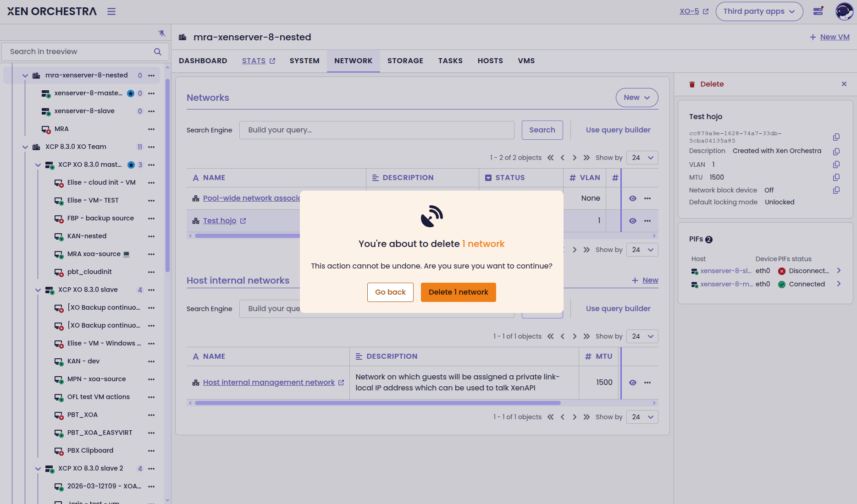The height and width of the screenshot is (504, 857).
Task: Click the pin icon above treeview search
Action: (161, 33)
